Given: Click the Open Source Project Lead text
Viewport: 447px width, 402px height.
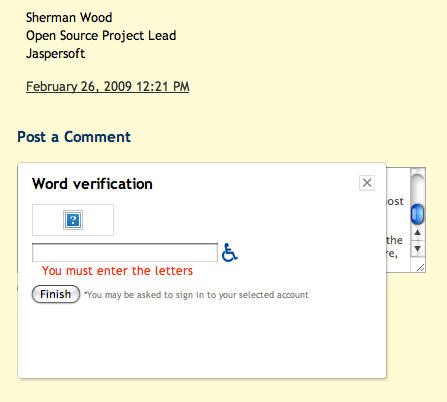Looking at the screenshot, I should pyautogui.click(x=101, y=36).
